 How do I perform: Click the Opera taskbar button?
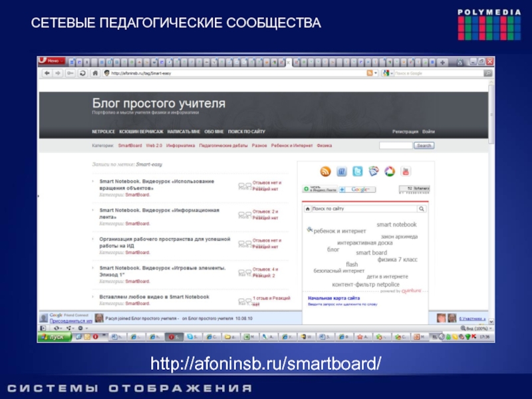(x=174, y=337)
